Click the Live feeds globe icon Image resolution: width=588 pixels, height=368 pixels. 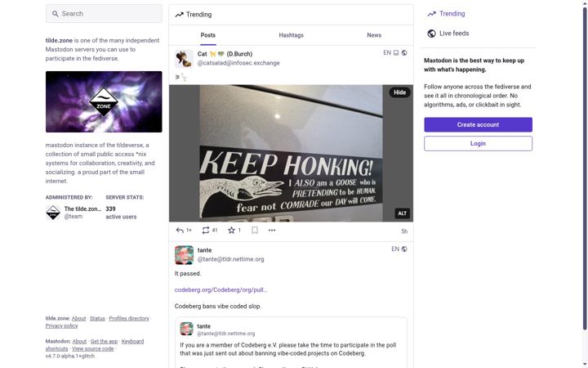click(432, 34)
